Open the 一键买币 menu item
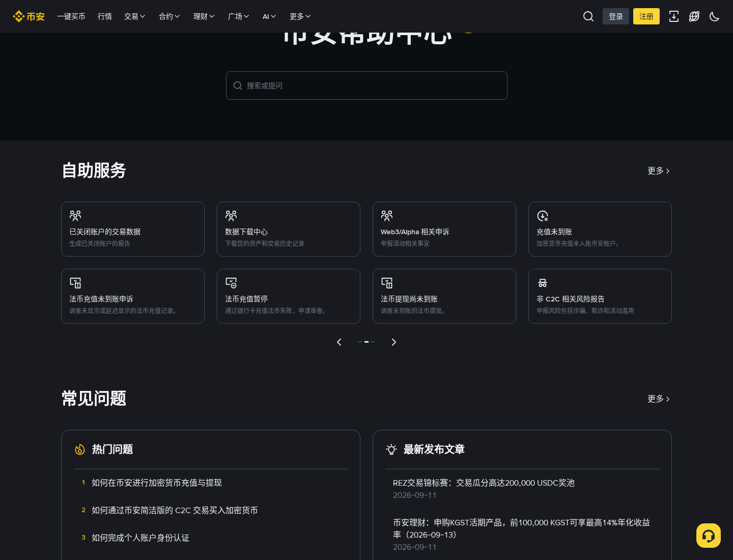Image resolution: width=733 pixels, height=560 pixels. click(71, 16)
